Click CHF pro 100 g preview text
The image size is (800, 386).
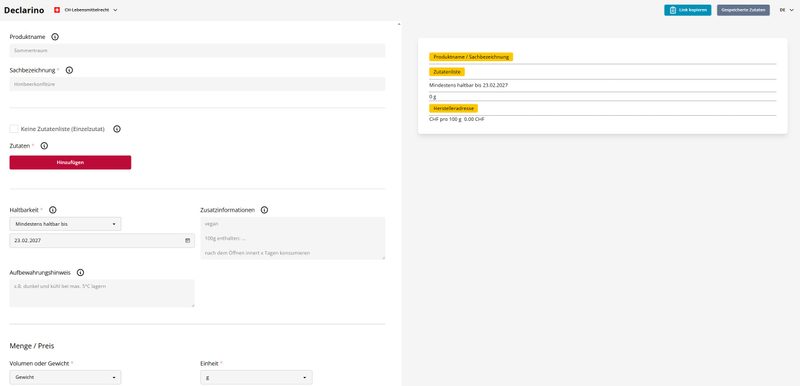[457, 119]
